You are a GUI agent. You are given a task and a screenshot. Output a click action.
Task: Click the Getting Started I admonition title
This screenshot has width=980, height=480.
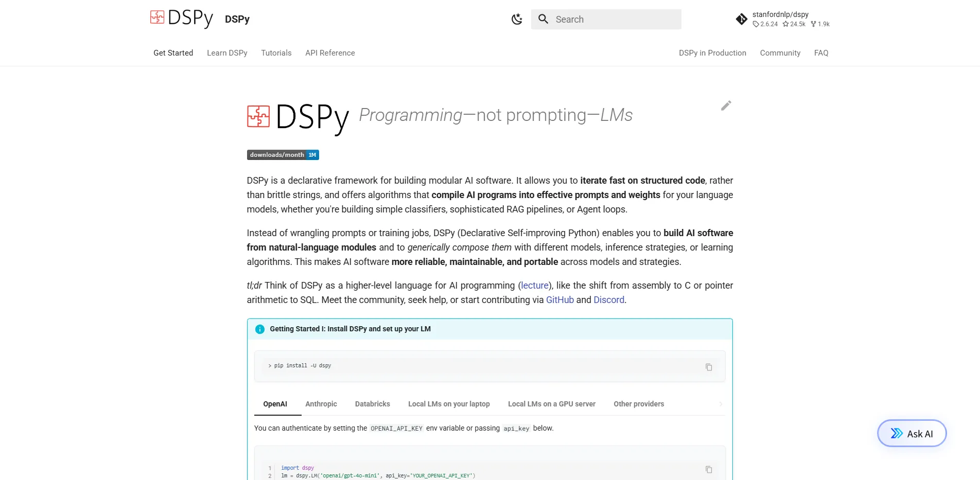350,329
